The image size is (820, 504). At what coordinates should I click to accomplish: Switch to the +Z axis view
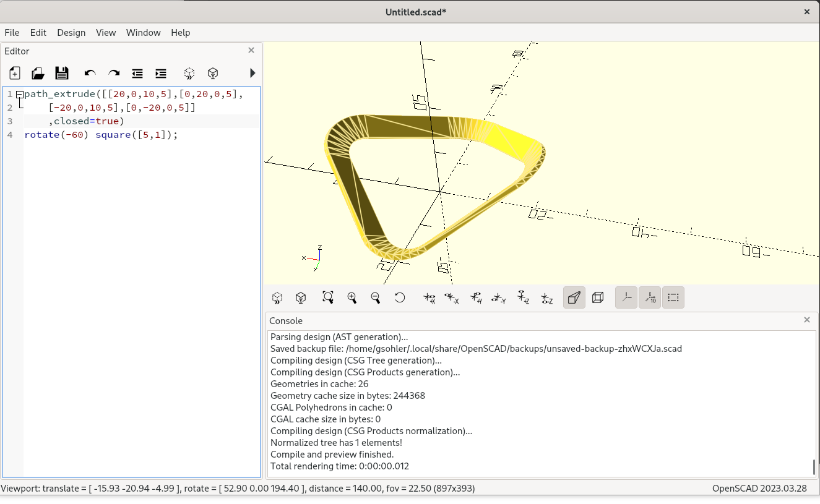[524, 297]
